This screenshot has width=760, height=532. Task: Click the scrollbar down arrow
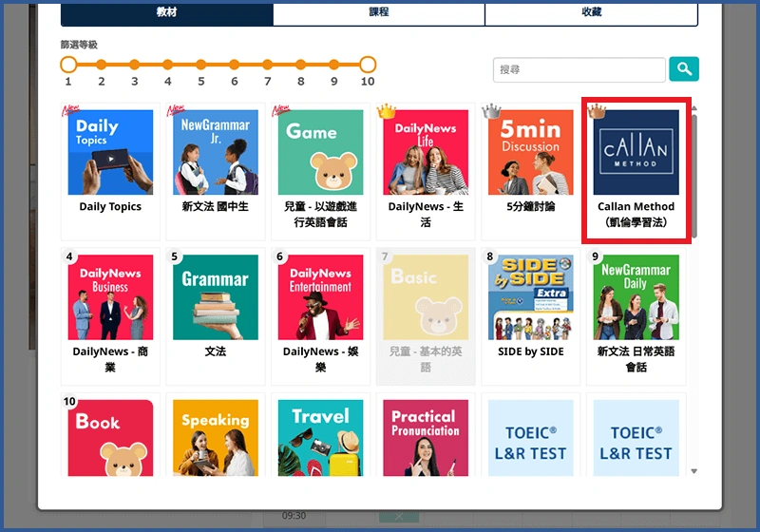(694, 471)
